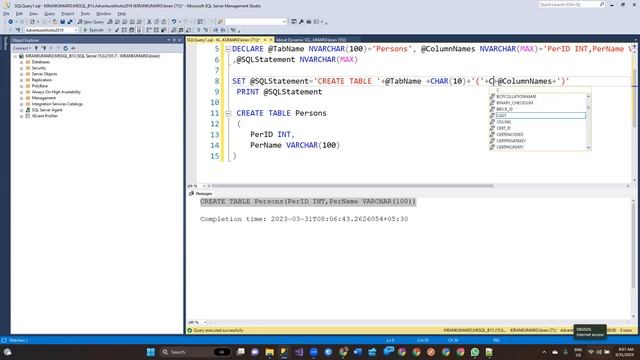Click the taskbar Search box
This screenshot has height=360, width=640.
pos(195,352)
